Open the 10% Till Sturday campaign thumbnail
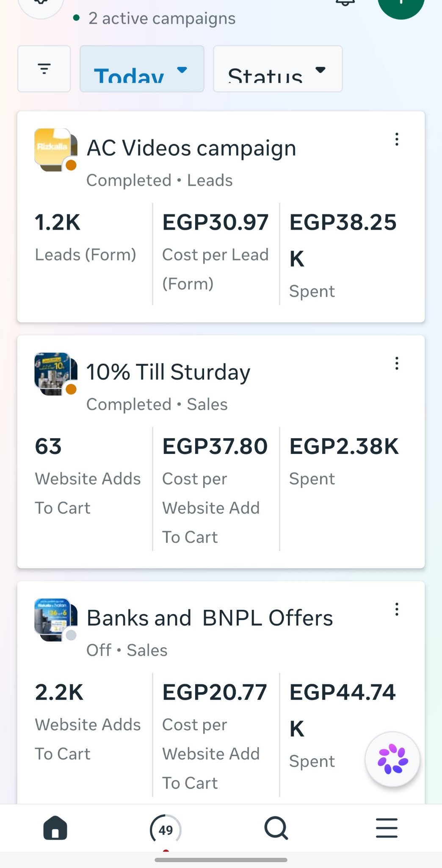 [55, 374]
